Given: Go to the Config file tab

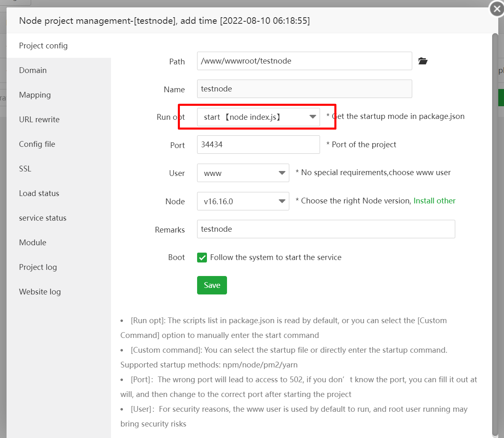Looking at the screenshot, I should [x=37, y=144].
